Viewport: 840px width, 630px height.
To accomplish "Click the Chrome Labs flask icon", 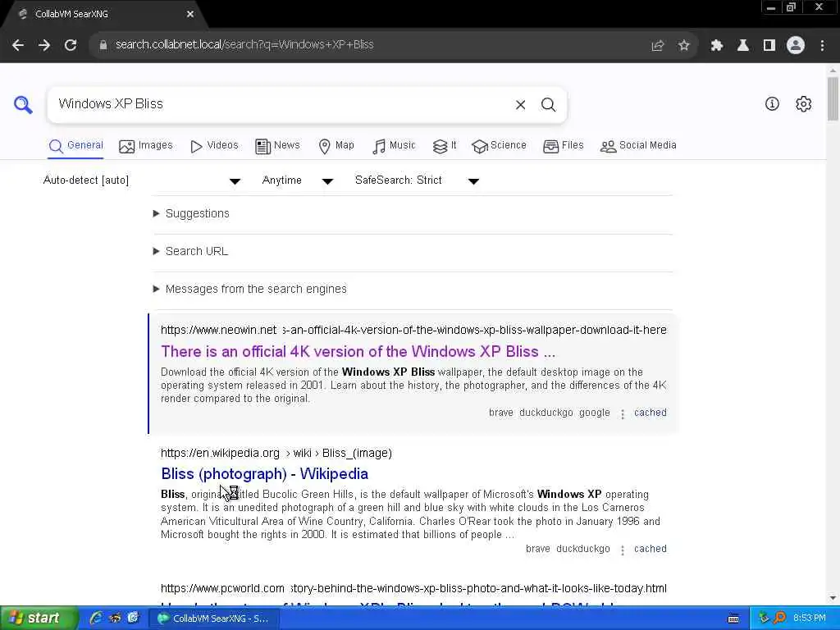I will point(743,46).
